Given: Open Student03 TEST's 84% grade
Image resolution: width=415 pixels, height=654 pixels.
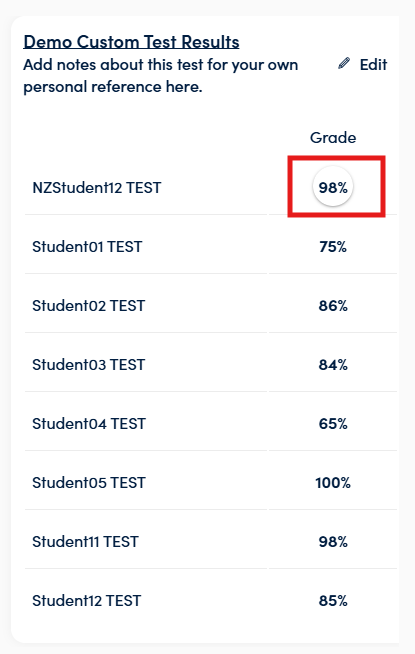Looking at the screenshot, I should (x=333, y=365).
